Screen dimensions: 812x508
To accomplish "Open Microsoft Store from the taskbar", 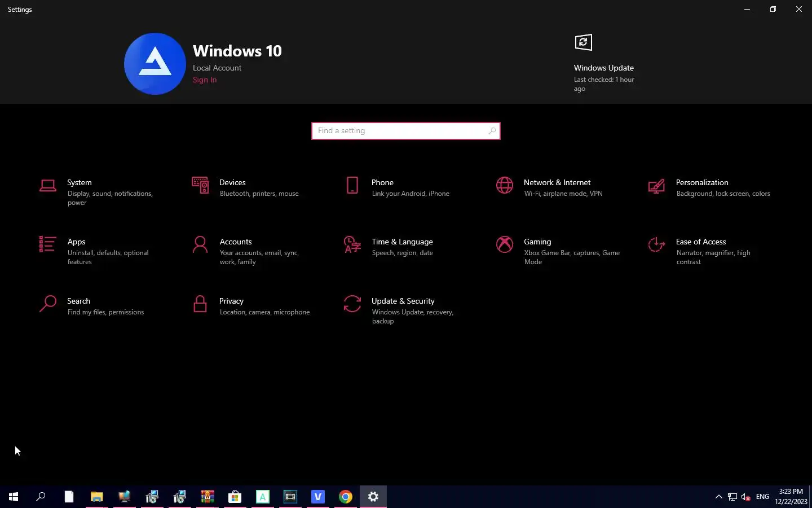I will click(235, 497).
